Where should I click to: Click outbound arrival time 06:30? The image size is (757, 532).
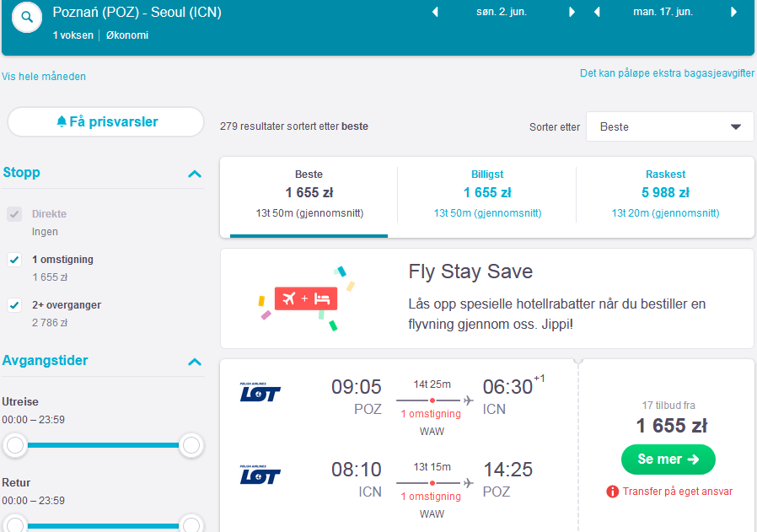pyautogui.click(x=507, y=387)
